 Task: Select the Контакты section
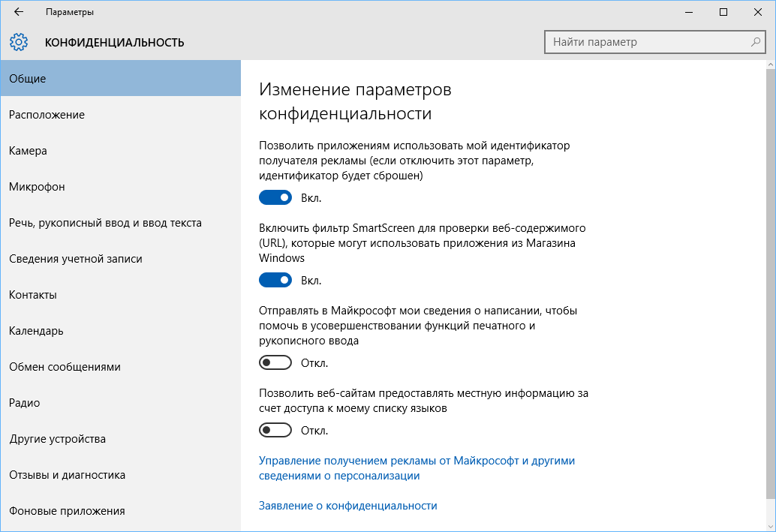pos(35,294)
